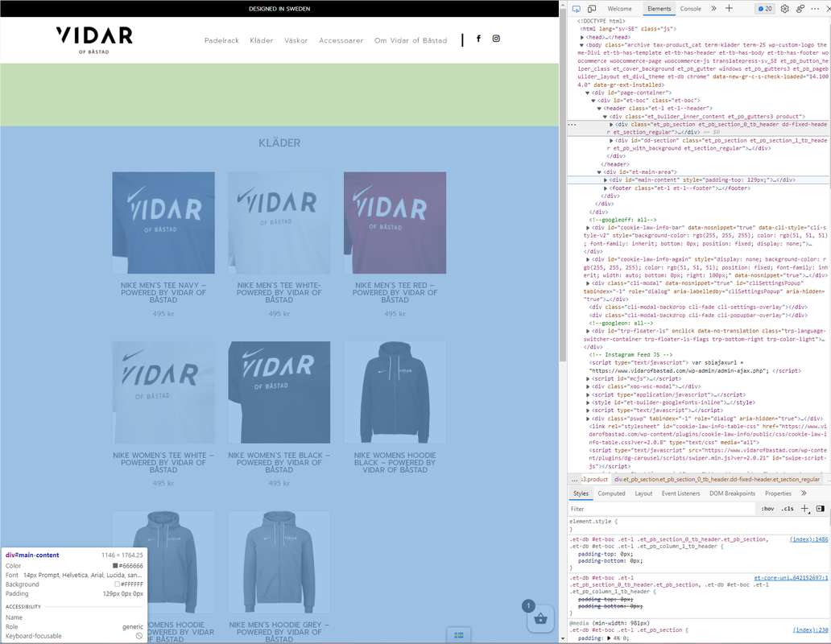The width and height of the screenshot is (831, 644).
Task: Expand the padding 4% 0 shorthand
Action: coord(610,638)
